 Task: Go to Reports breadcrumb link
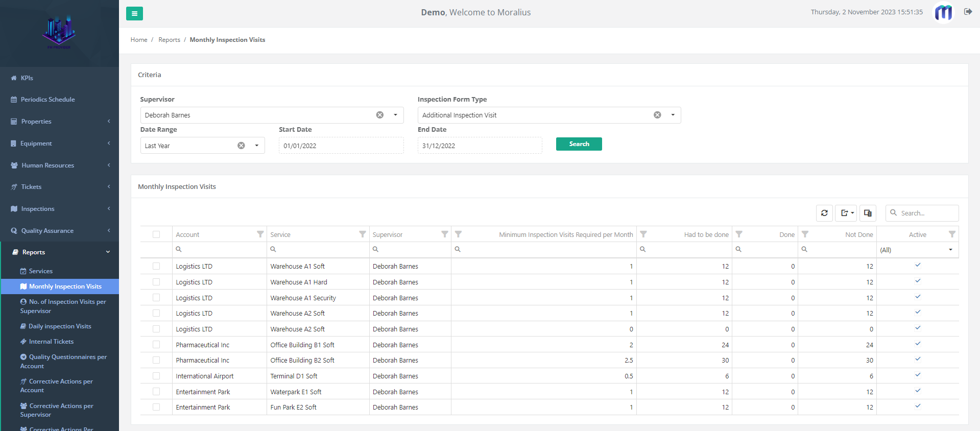(x=169, y=40)
